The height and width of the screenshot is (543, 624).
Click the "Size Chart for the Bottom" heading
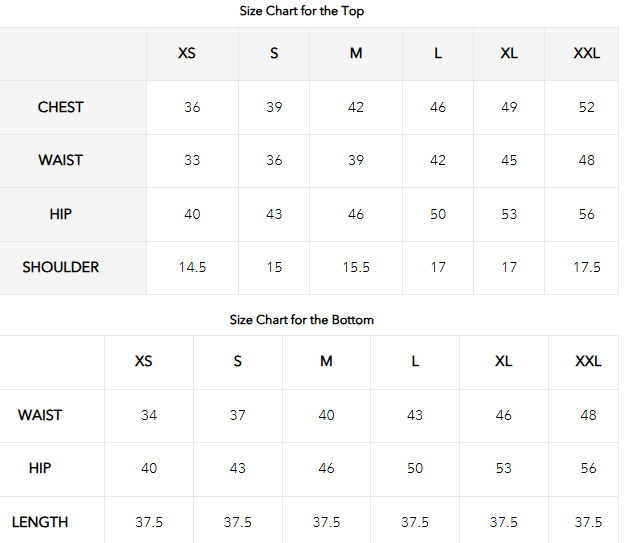301,320
